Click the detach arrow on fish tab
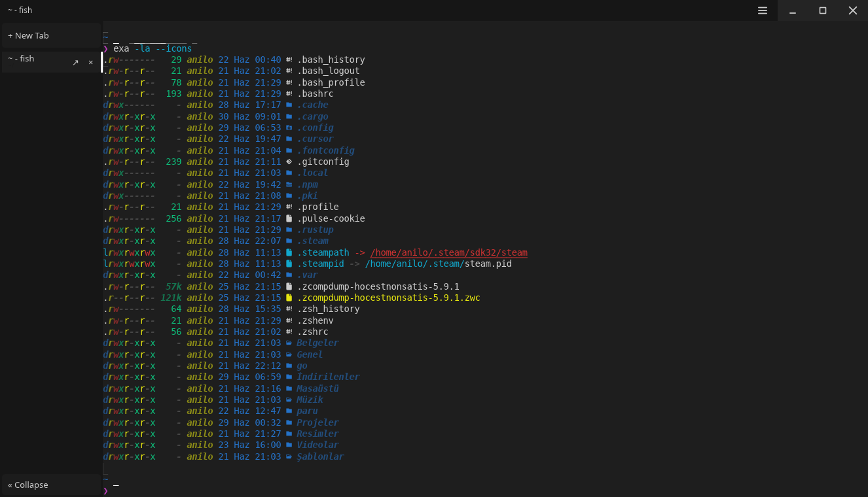The height and width of the screenshot is (497, 868). coord(75,62)
